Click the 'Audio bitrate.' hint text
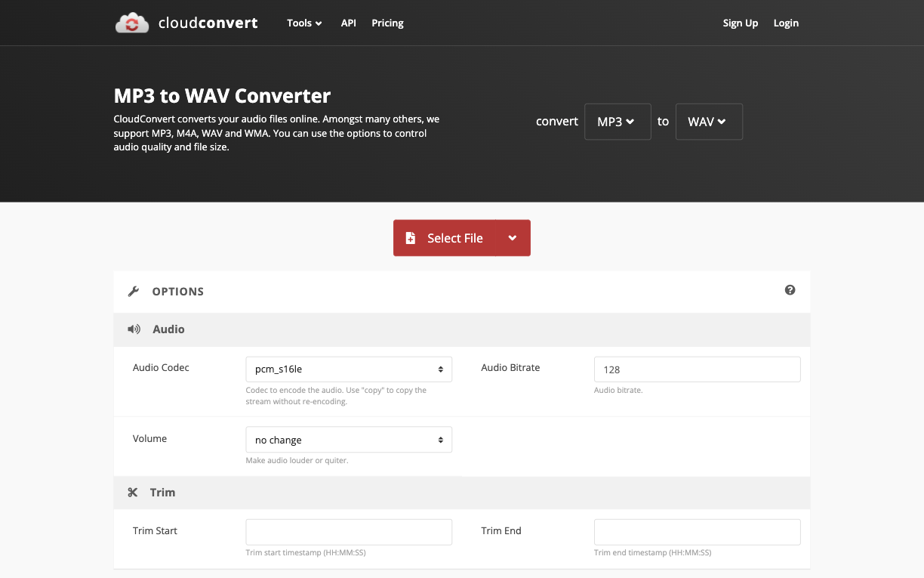 [618, 391]
